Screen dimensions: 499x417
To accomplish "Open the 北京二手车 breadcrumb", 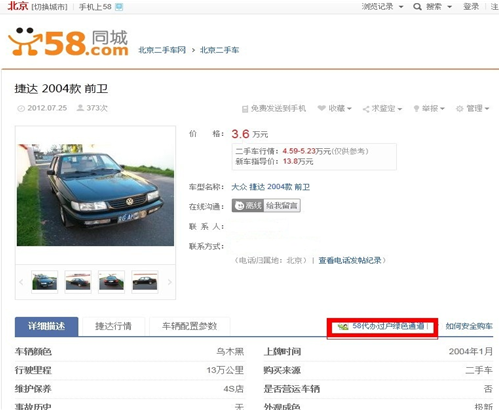I will tap(219, 50).
